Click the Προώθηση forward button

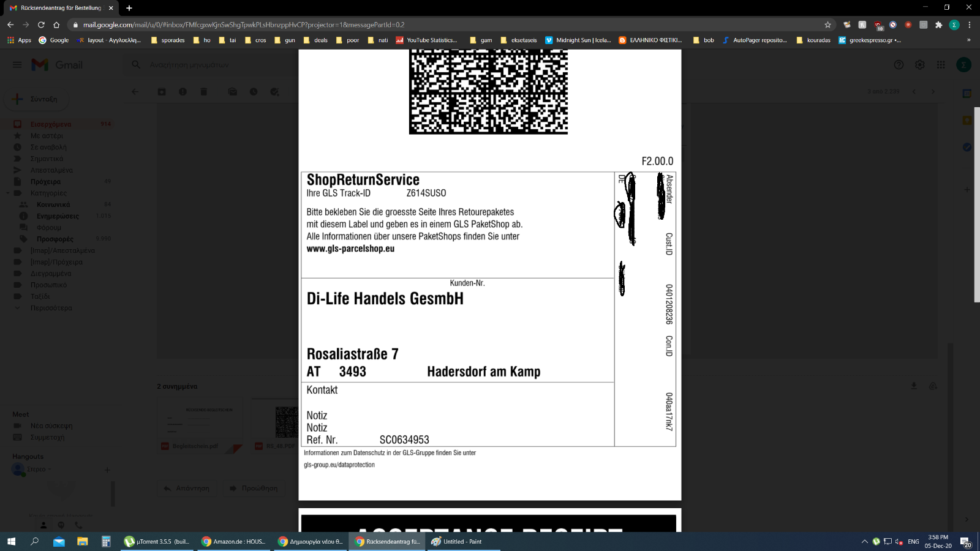(x=254, y=488)
